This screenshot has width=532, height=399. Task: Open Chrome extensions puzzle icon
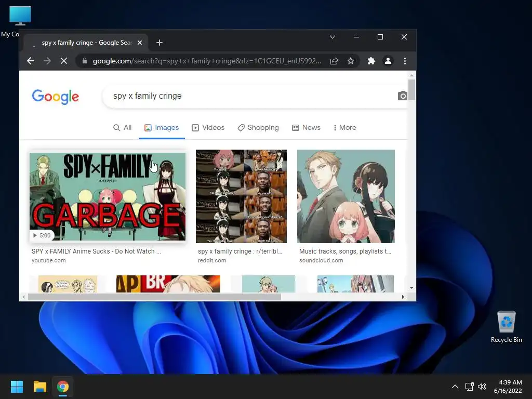pos(371,61)
